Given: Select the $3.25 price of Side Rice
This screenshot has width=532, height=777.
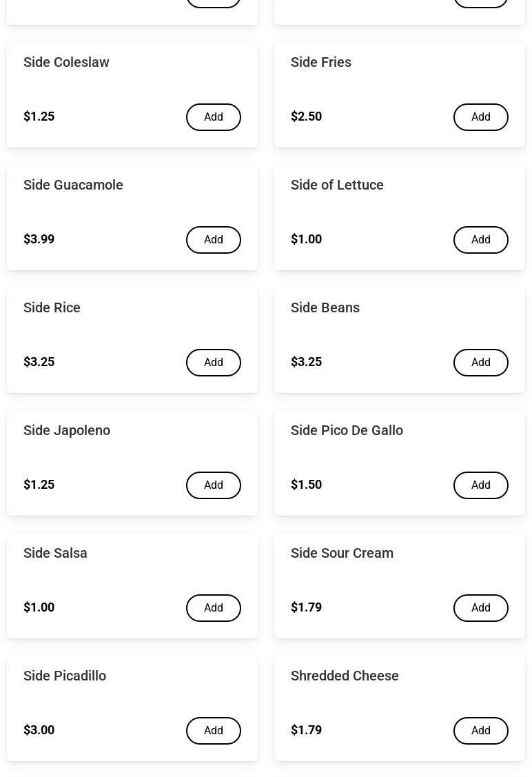Looking at the screenshot, I should point(39,362).
